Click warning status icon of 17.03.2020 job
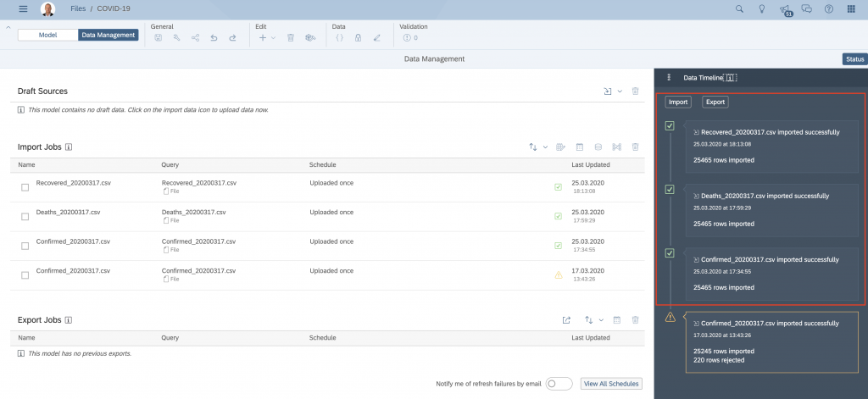Viewport: 868px width, 399px height. tap(558, 274)
